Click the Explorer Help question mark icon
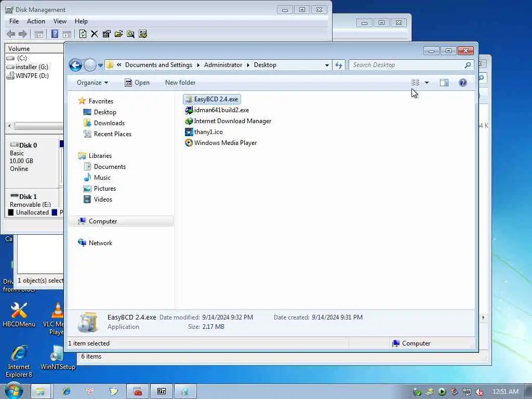Image resolution: width=532 pixels, height=399 pixels. tap(463, 83)
